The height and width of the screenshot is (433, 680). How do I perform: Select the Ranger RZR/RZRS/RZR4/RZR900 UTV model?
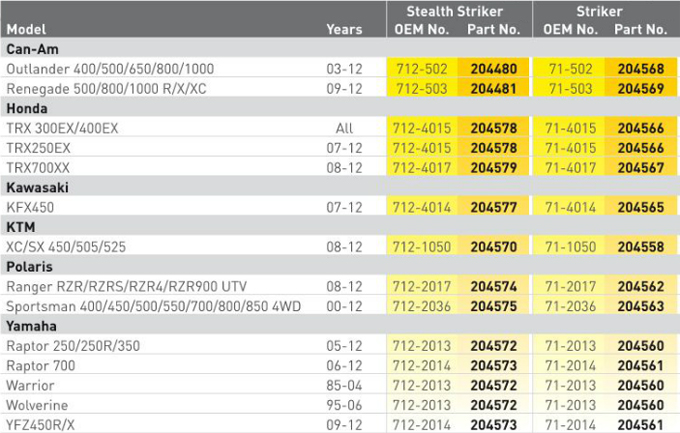[126, 286]
